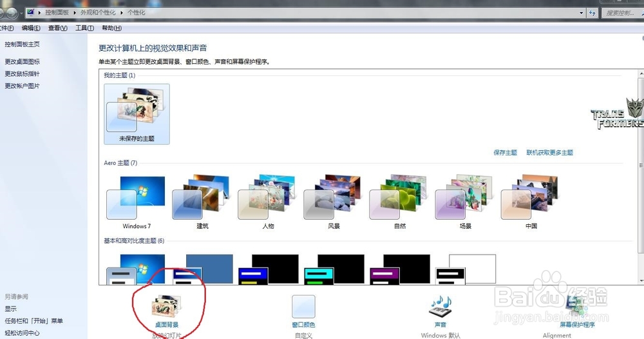Apply high contrast theme with cyan title bar
644x339 pixels.
click(x=334, y=269)
